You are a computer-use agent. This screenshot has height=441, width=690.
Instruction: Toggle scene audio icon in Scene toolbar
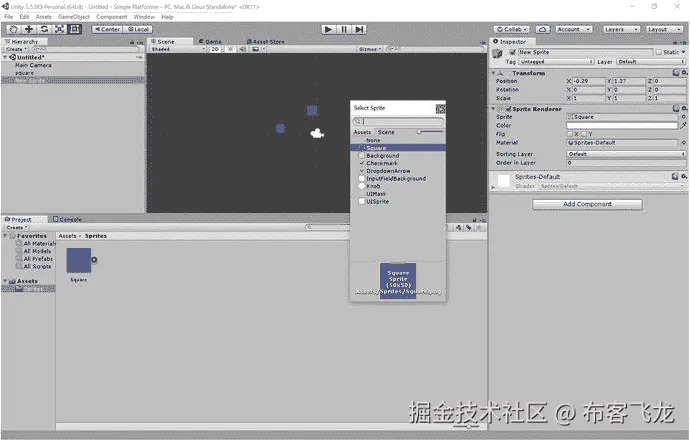pos(242,49)
